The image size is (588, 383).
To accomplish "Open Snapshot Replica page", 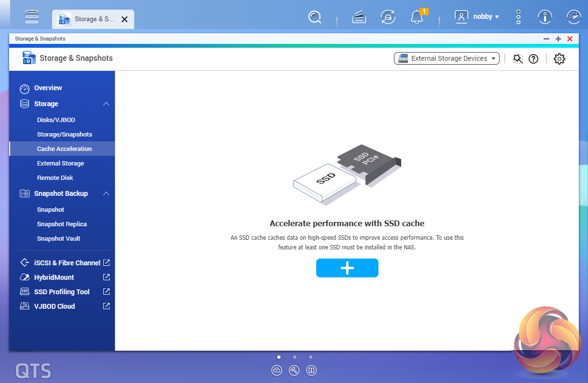I will [x=62, y=224].
